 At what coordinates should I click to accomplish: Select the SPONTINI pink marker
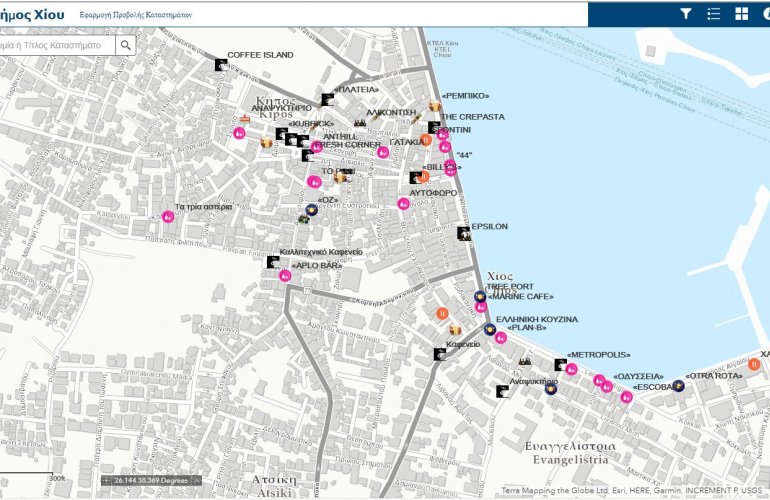(442, 134)
